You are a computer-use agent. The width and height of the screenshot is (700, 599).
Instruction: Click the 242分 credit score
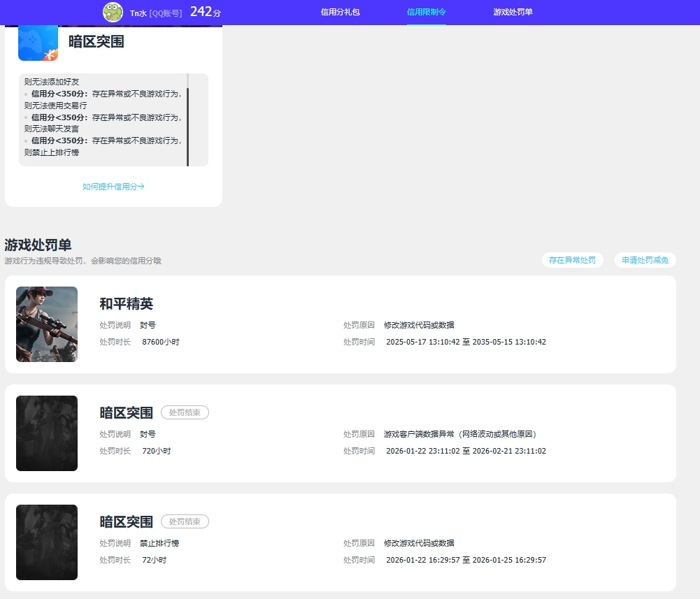coord(206,12)
